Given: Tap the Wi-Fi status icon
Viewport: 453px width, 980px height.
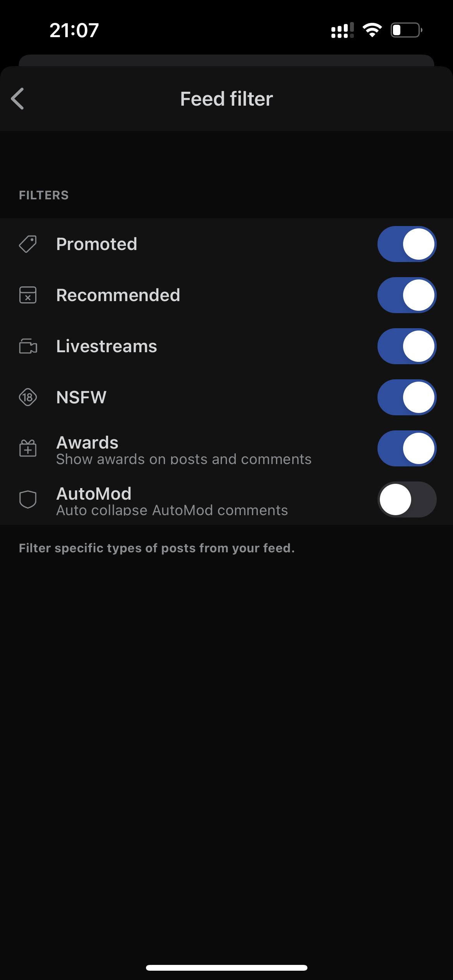Looking at the screenshot, I should 372,30.
